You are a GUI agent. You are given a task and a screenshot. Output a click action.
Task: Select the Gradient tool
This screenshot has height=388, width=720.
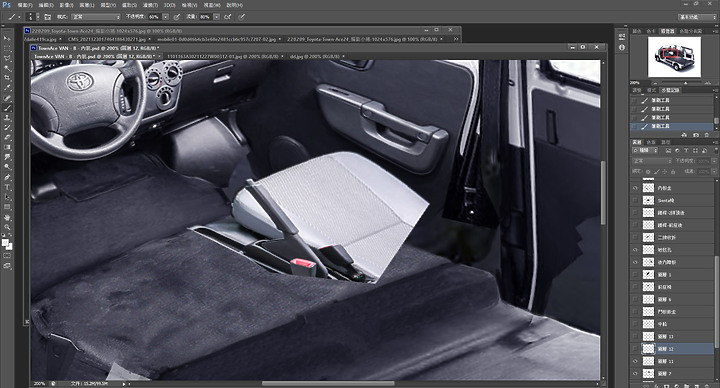click(7, 147)
